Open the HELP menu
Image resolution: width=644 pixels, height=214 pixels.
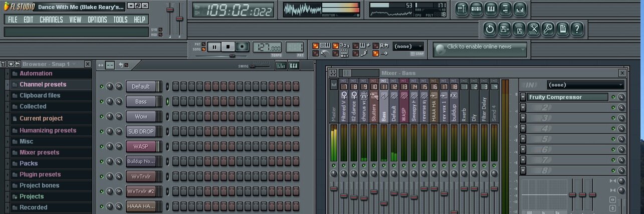click(x=139, y=19)
